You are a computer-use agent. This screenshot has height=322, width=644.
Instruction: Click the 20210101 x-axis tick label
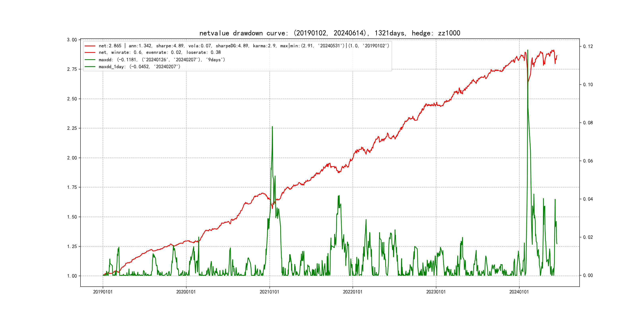269,292
